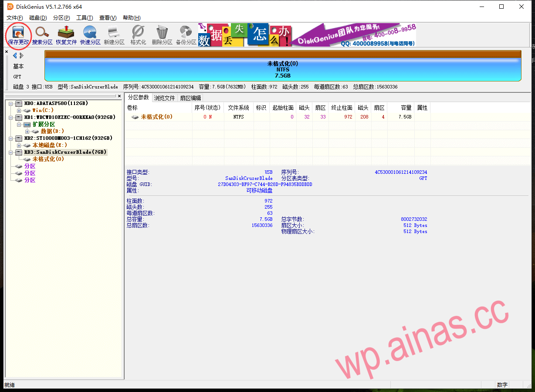Viewport: 535px width, 392px height.
Task: Select 数据(D:) in the disk tree
Action: point(52,132)
